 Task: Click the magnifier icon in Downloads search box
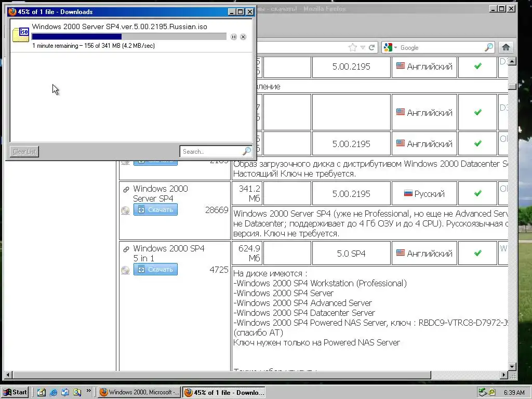tap(247, 151)
